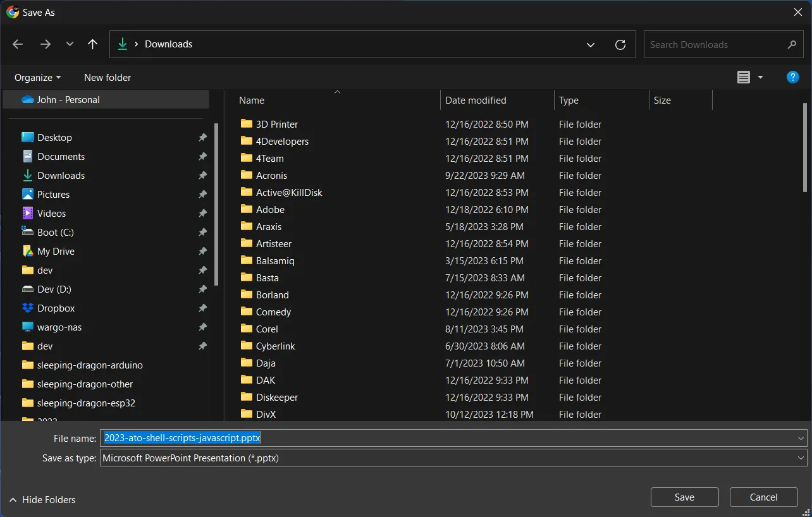Select the Artisteer folder
This screenshot has height=517, width=812.
[x=274, y=243]
